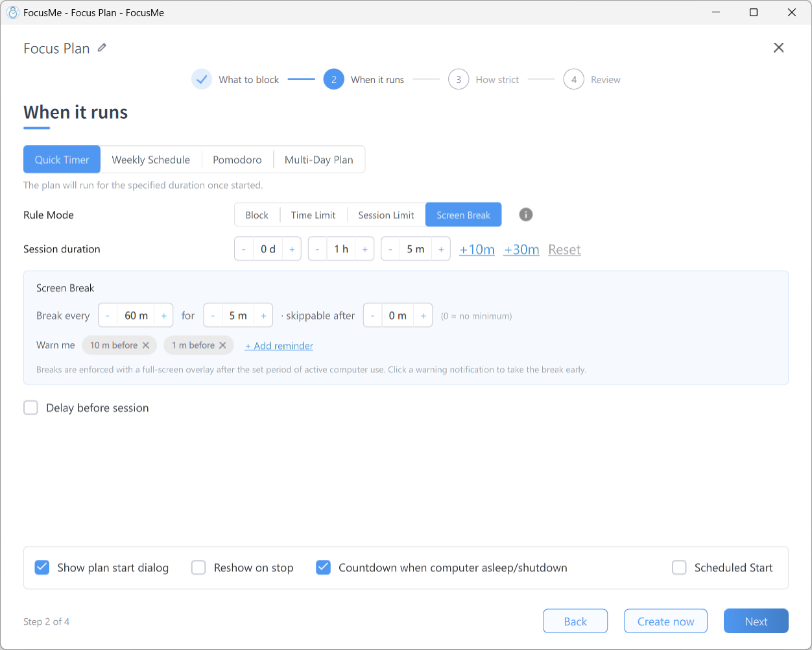
Task: Click the '1 h' hours field
Action: (341, 249)
